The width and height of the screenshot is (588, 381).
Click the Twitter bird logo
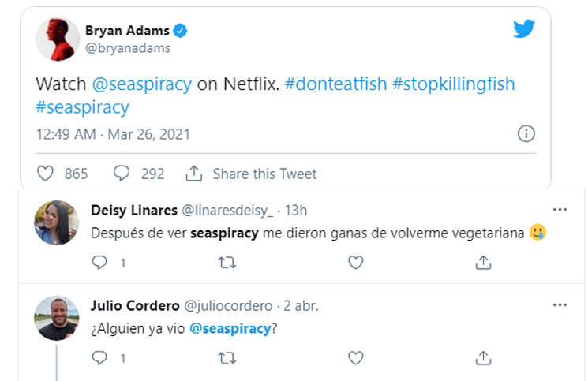(524, 29)
